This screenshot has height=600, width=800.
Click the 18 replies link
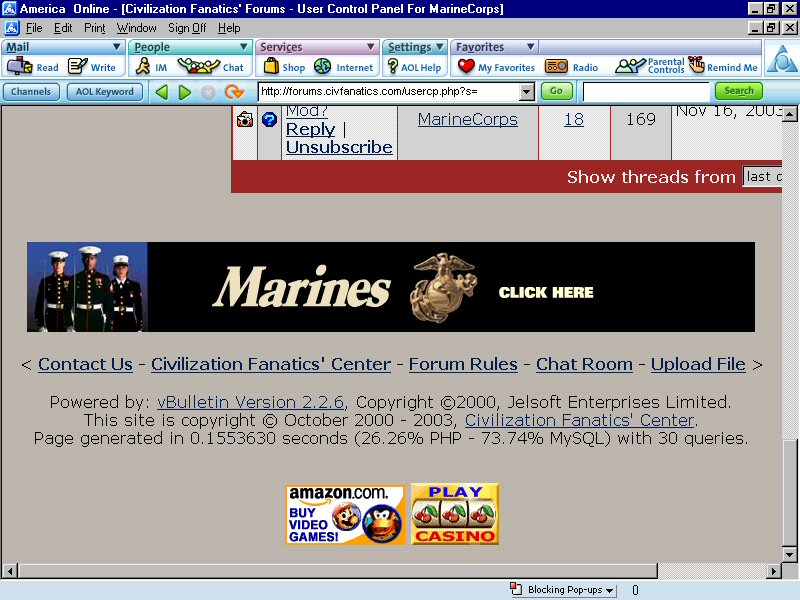pyautogui.click(x=573, y=119)
